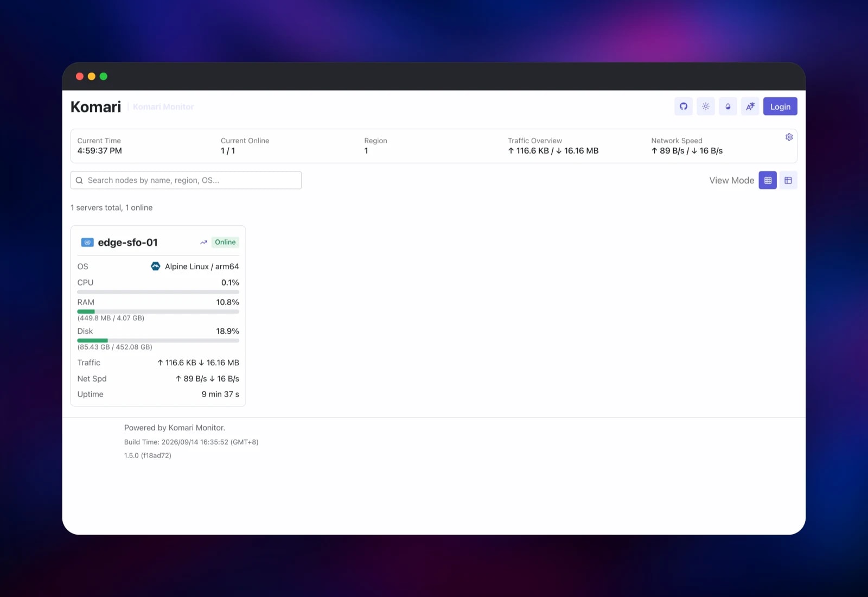
Task: Click the Build Time text in footer
Action: [x=192, y=442]
